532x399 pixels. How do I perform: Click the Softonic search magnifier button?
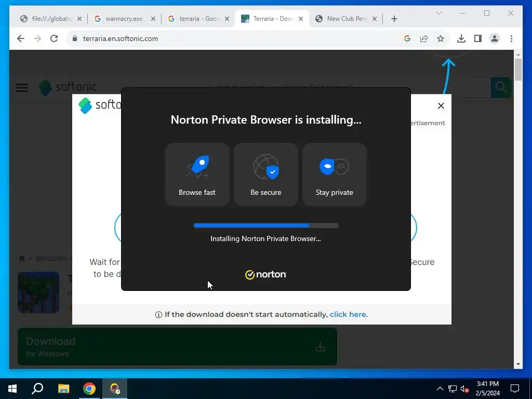501,87
